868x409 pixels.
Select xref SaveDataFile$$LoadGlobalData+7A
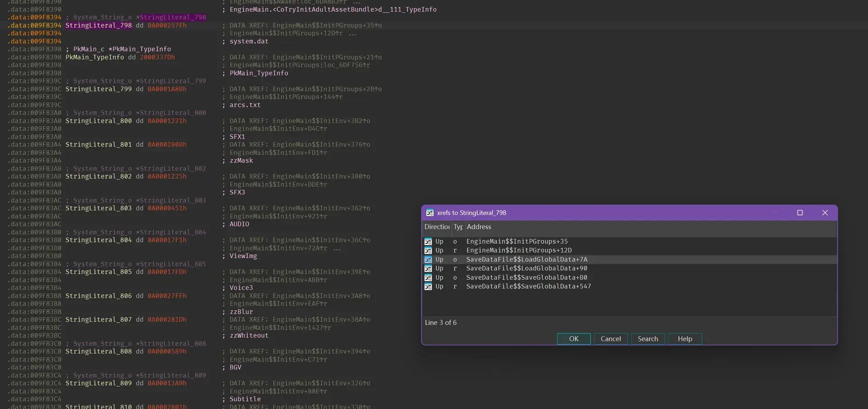[629, 260]
